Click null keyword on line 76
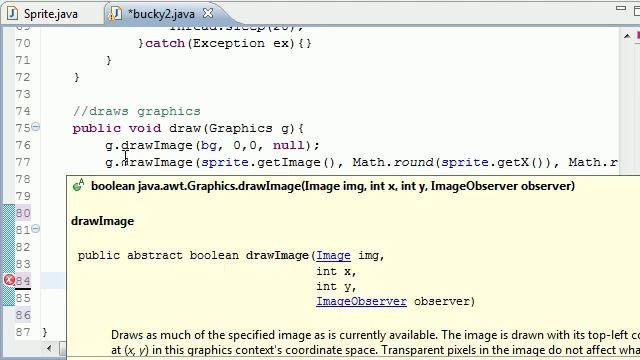 tap(289, 145)
